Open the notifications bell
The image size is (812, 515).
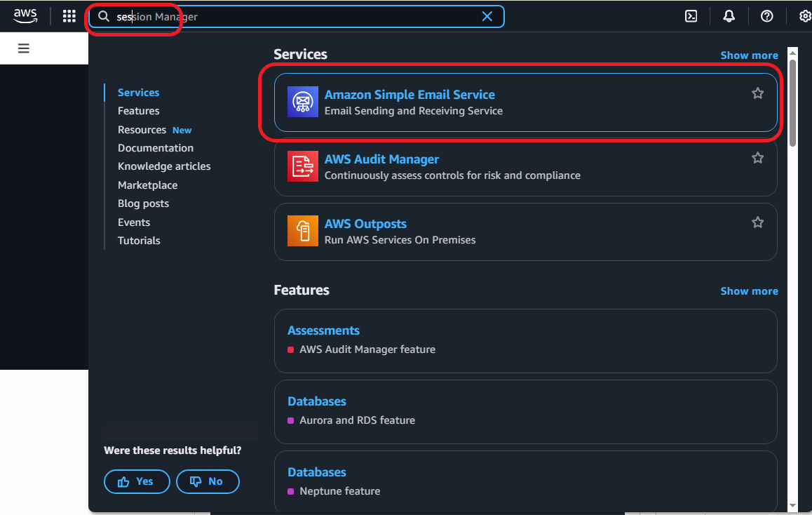click(729, 16)
